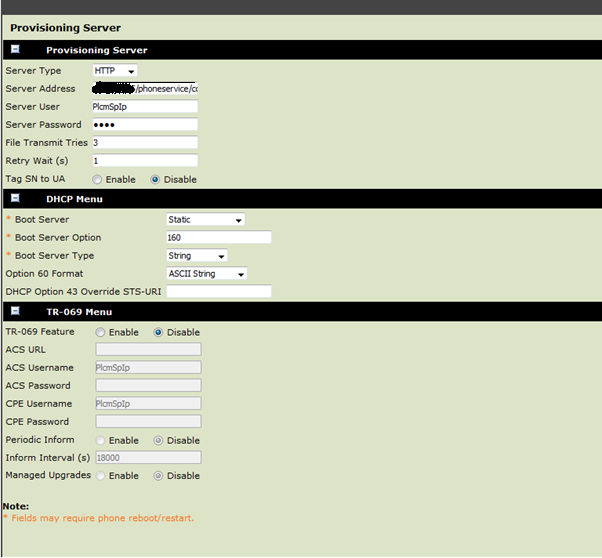Click the Server Password field
Screen dimensions: 602x558
(144, 125)
